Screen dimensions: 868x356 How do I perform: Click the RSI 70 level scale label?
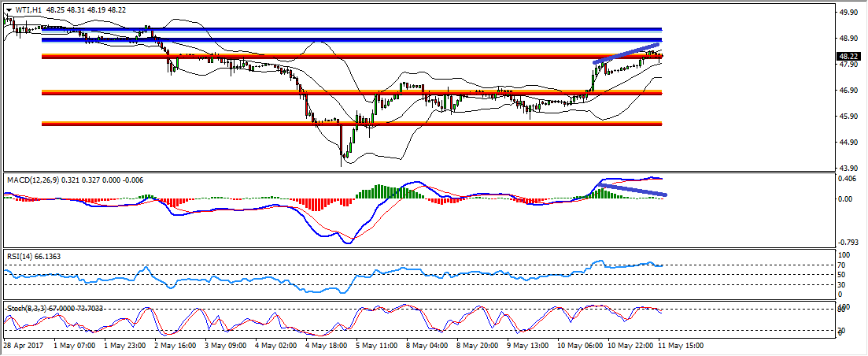(x=844, y=265)
